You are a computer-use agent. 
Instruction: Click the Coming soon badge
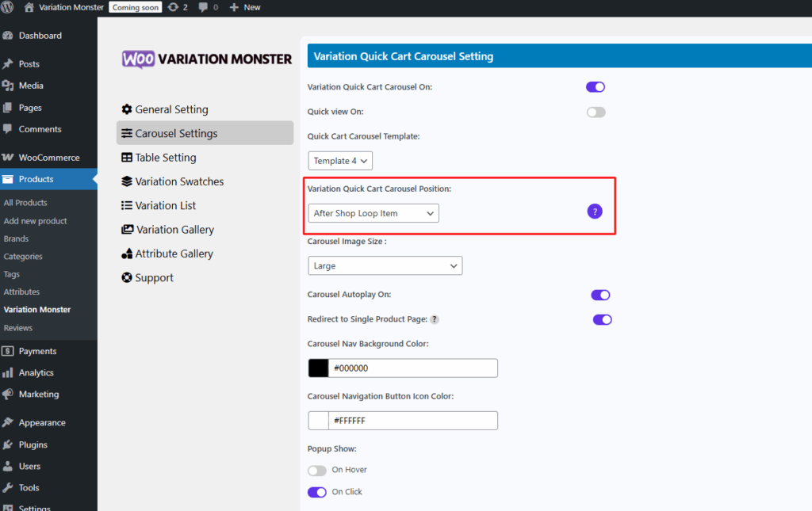(x=136, y=7)
